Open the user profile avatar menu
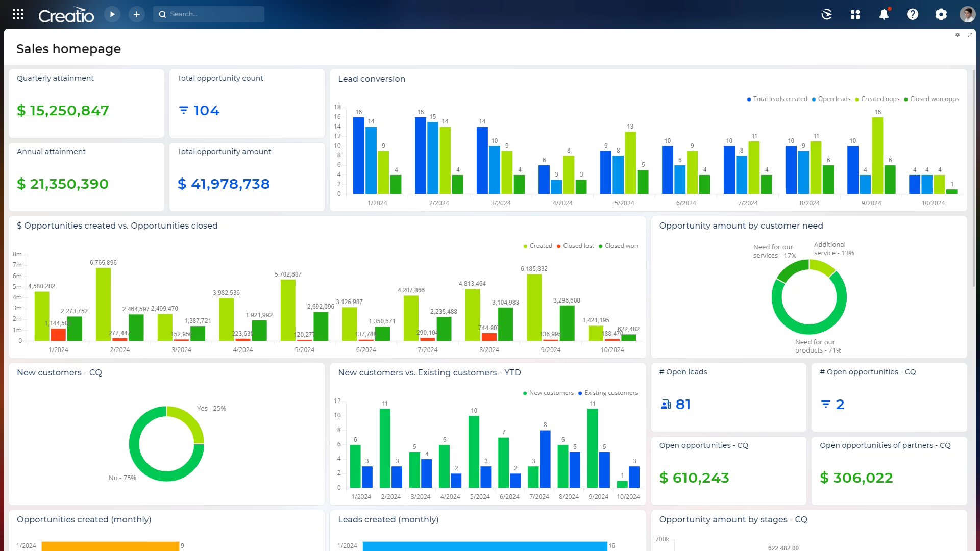The width and height of the screenshot is (980, 551). pyautogui.click(x=966, y=14)
